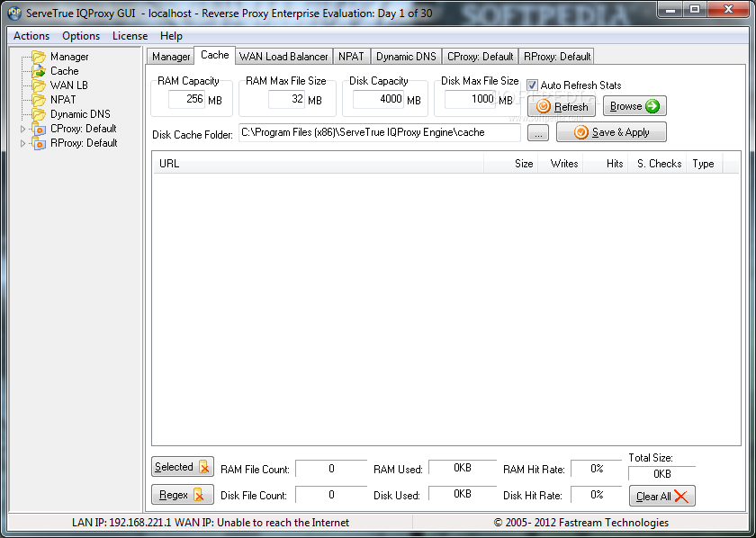Image resolution: width=756 pixels, height=538 pixels.
Task: Switch to the RProxy: Default tab
Action: [x=557, y=57]
